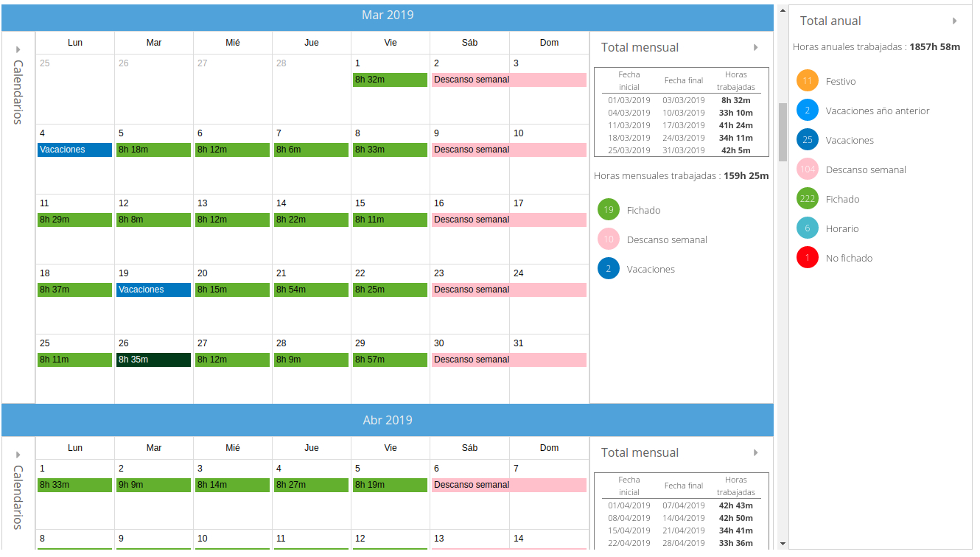The height and width of the screenshot is (557, 980).
Task: Click the orange Festivo count circle 11
Action: (x=808, y=81)
